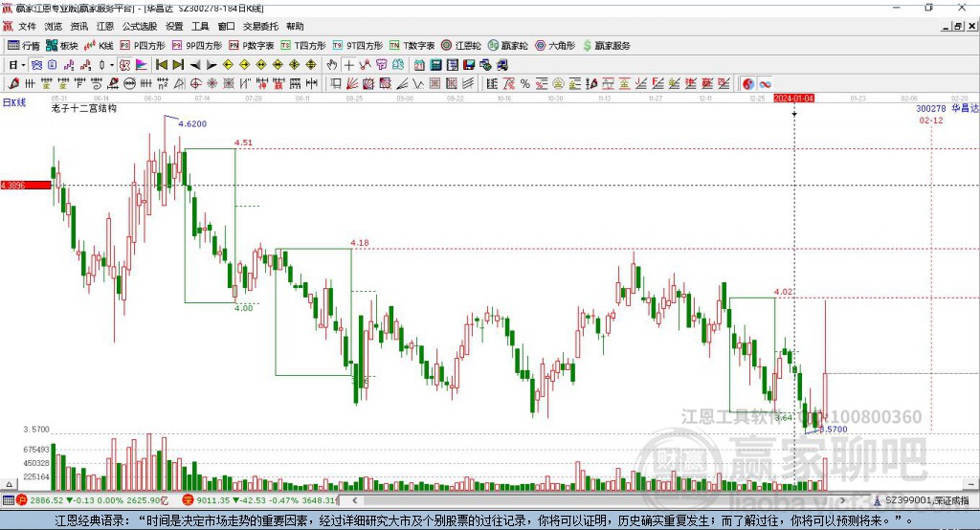Open the 交易委托 menu

(x=260, y=26)
